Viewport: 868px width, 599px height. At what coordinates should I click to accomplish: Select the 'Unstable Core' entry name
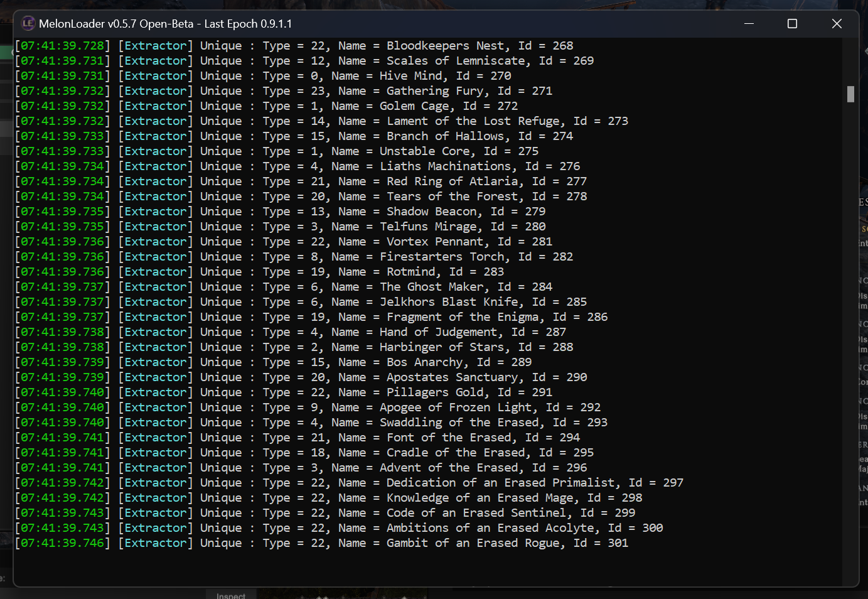424,151
